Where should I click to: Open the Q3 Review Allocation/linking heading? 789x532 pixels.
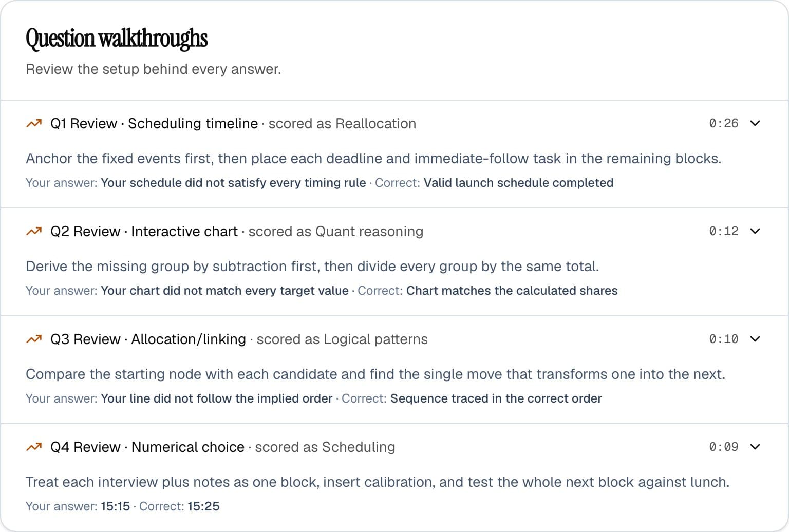(148, 339)
